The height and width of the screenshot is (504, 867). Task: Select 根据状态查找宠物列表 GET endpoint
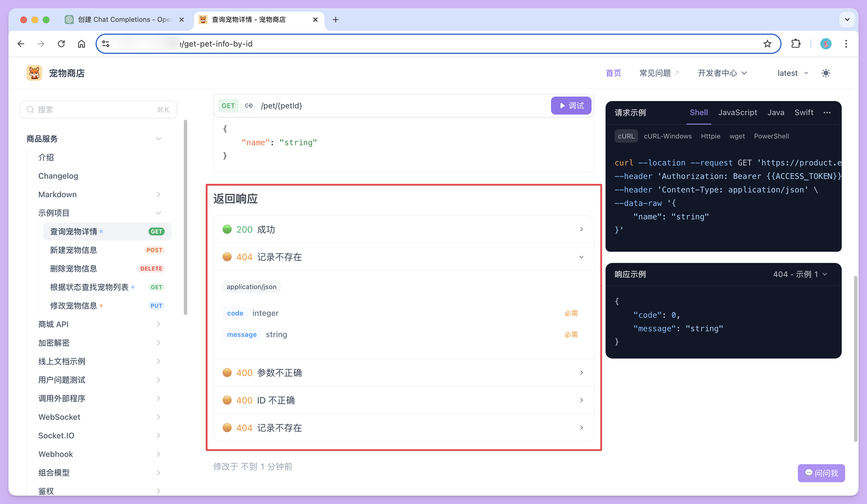107,287
